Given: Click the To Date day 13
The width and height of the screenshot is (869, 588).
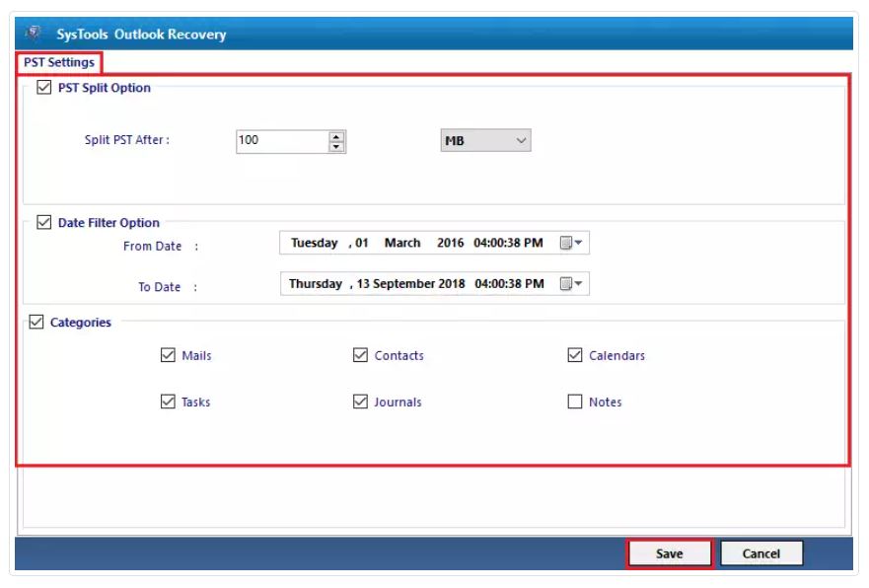Looking at the screenshot, I should coord(363,284).
